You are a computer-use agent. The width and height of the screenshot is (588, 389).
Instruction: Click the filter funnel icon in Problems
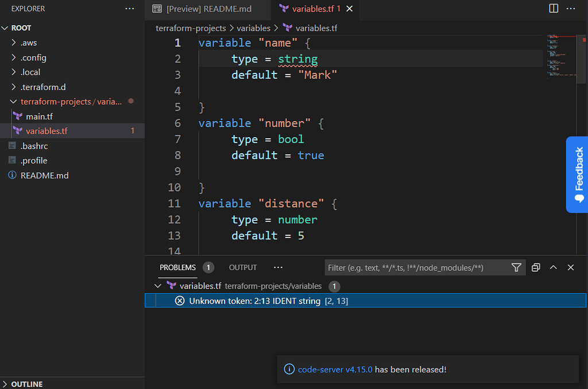516,267
